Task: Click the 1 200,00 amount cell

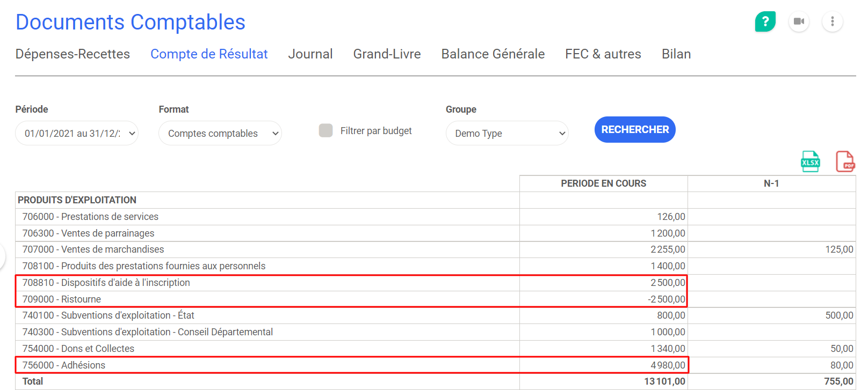Action: coord(604,233)
